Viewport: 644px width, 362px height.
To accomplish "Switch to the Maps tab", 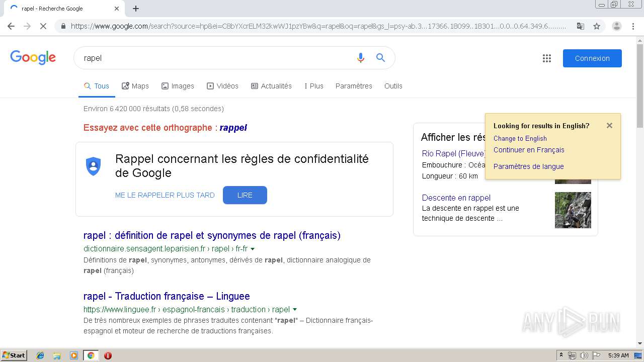I will [135, 86].
